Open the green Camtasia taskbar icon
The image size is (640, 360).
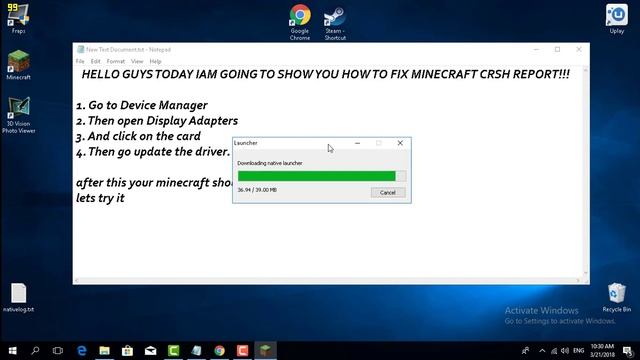[x=173, y=351]
